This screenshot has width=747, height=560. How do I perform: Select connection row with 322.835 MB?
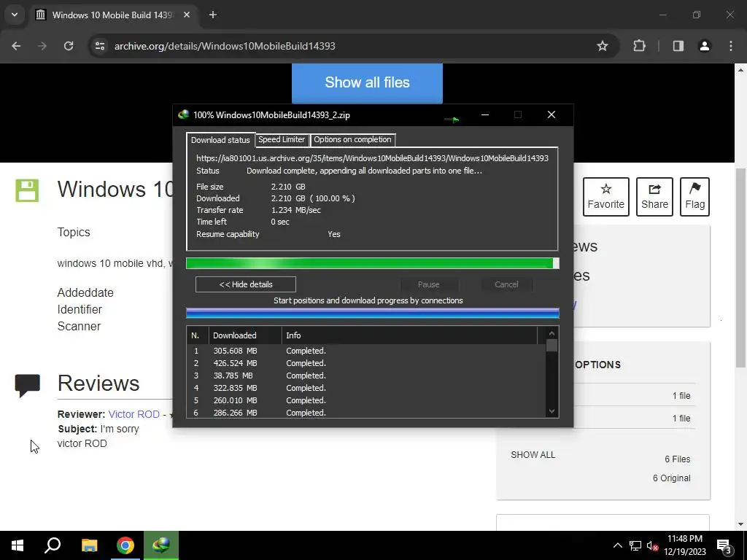tap(366, 388)
